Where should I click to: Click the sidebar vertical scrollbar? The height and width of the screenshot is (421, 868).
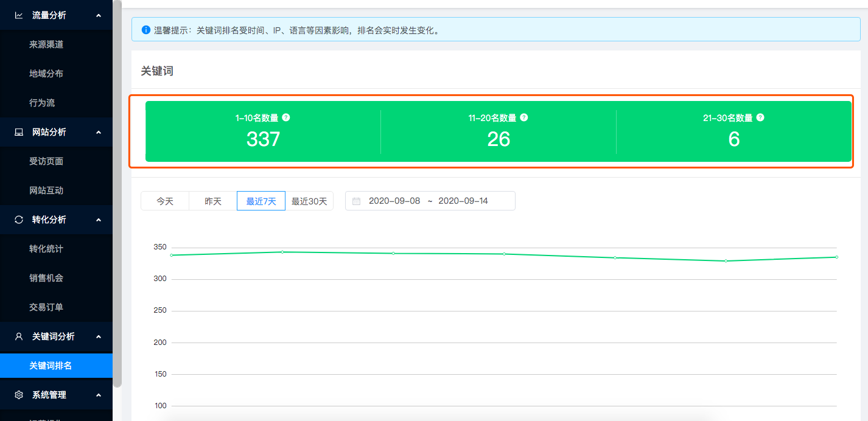[117, 183]
